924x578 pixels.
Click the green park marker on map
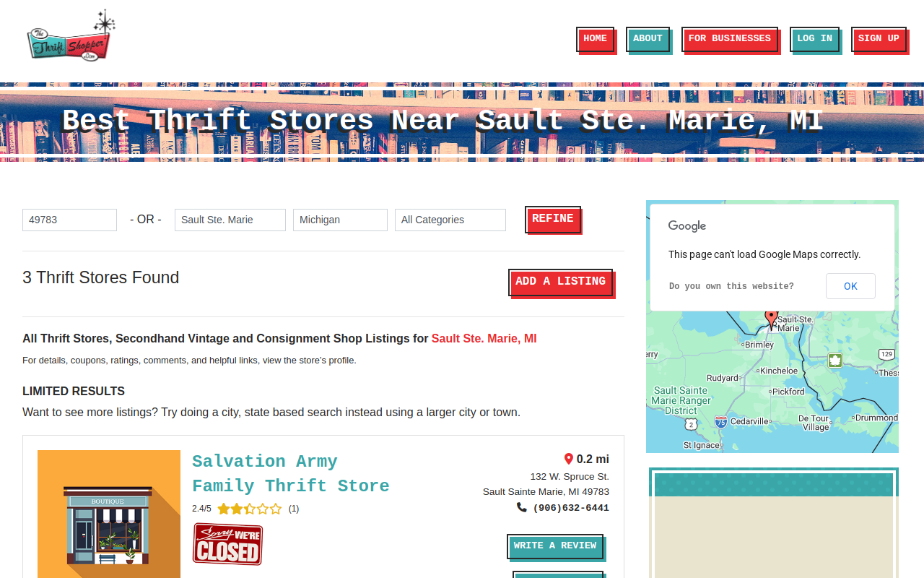[x=835, y=361]
